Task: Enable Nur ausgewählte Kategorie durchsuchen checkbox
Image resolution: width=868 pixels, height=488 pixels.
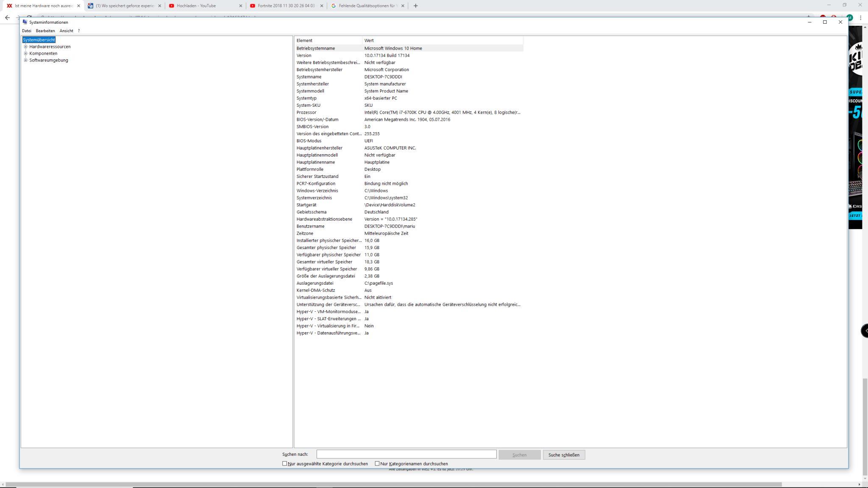Action: [285, 463]
